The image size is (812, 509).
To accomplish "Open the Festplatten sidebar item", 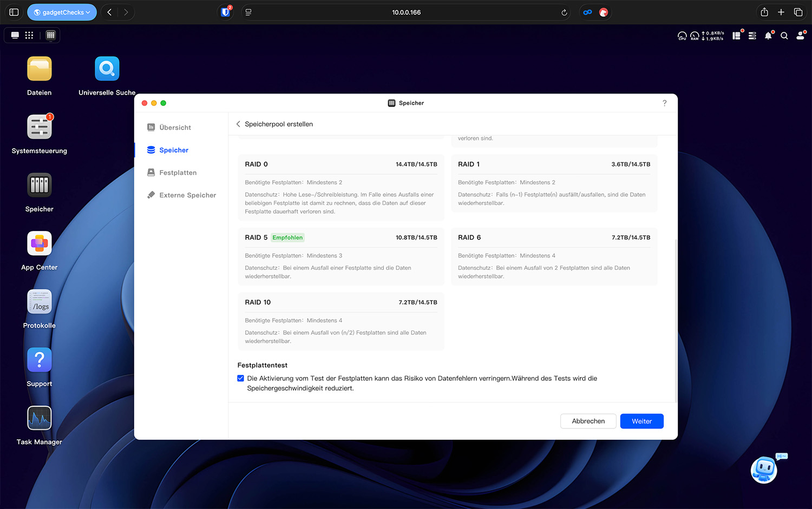I will tap(178, 173).
